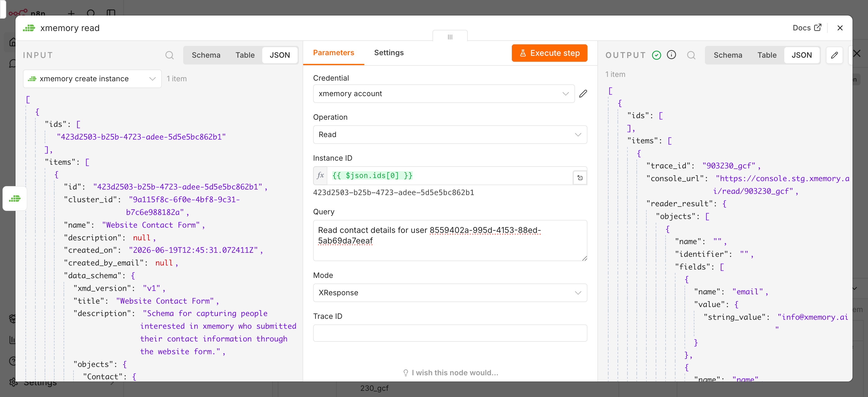The image size is (868, 397).
Task: Open n8n sidebar toggle panel icon
Action: point(111,13)
